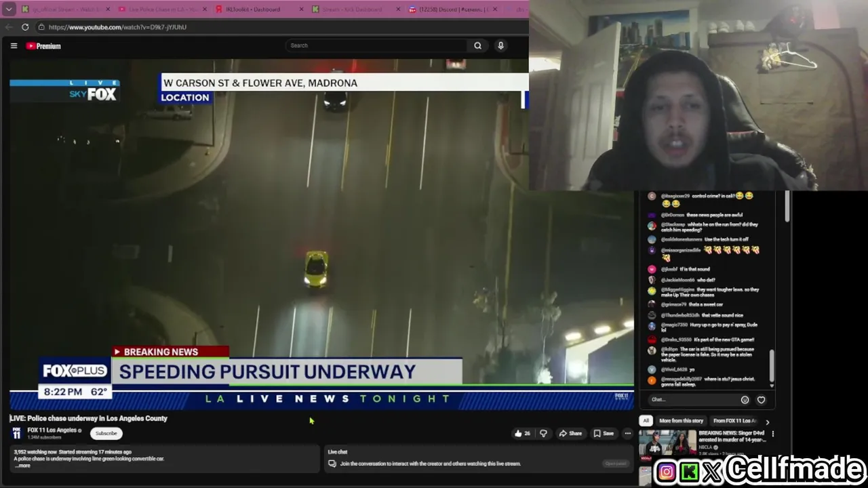Image resolution: width=868 pixels, height=488 pixels.
Task: Click chat user @magic7350
Action: pos(674,325)
